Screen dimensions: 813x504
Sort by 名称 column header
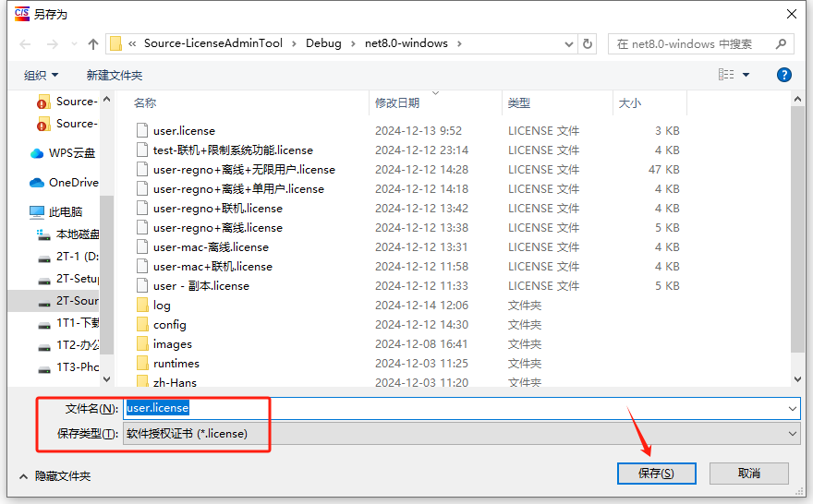point(145,103)
